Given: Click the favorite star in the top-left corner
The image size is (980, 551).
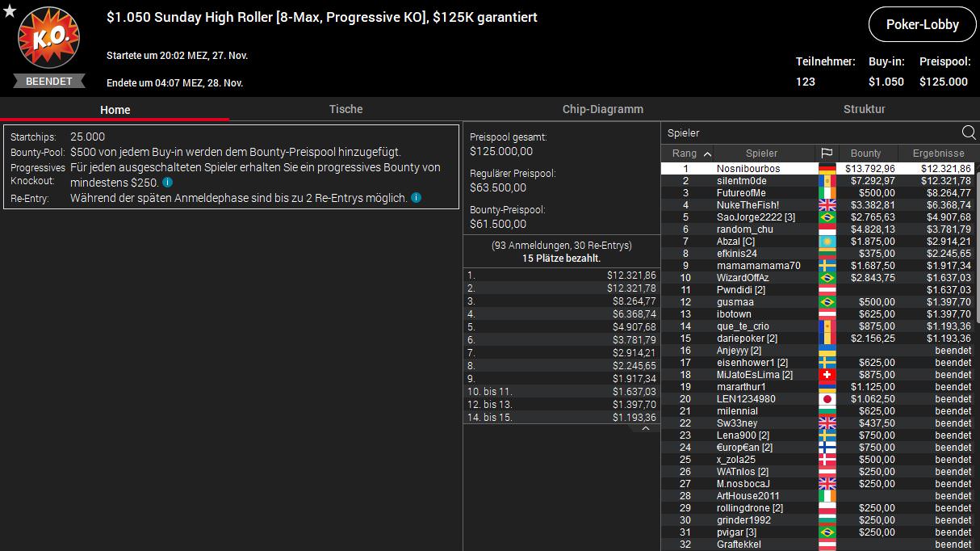Looking at the screenshot, I should coord(10,11).
